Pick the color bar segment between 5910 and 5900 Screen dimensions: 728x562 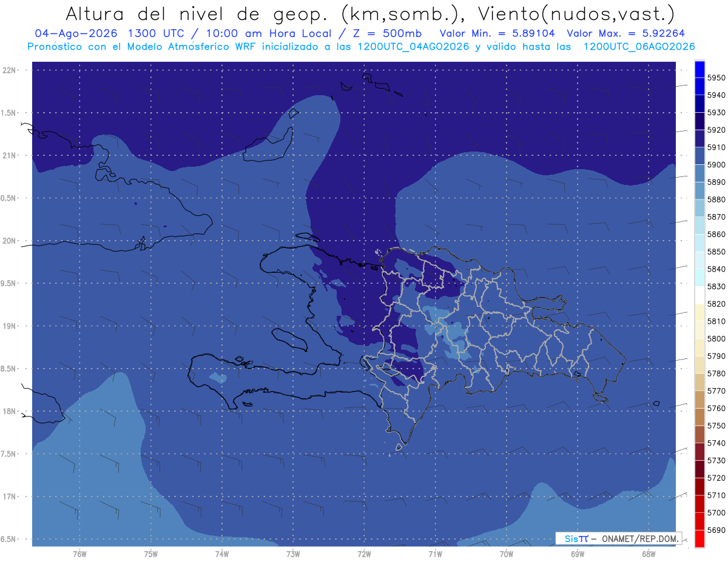[x=699, y=156]
